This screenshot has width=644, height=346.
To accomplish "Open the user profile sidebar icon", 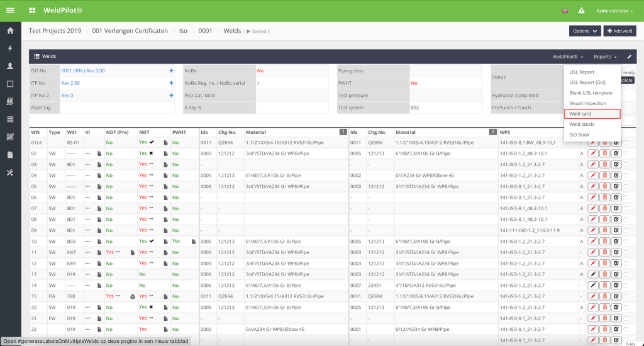I will [x=9, y=66].
